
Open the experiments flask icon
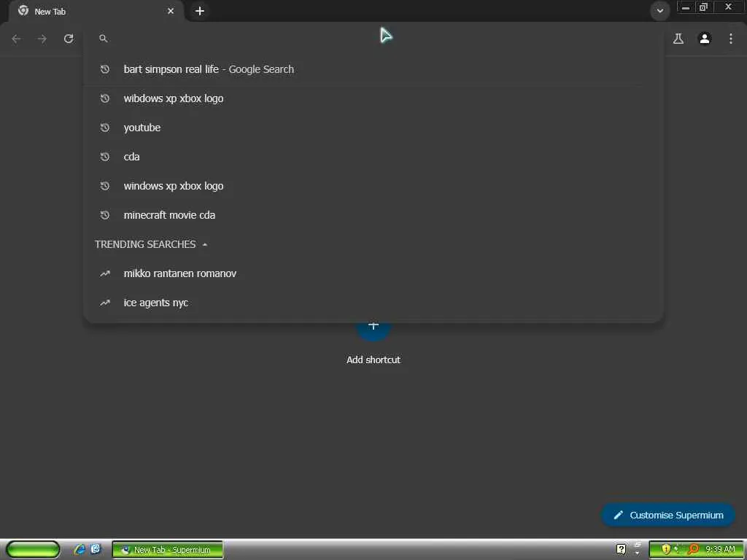[x=678, y=39]
